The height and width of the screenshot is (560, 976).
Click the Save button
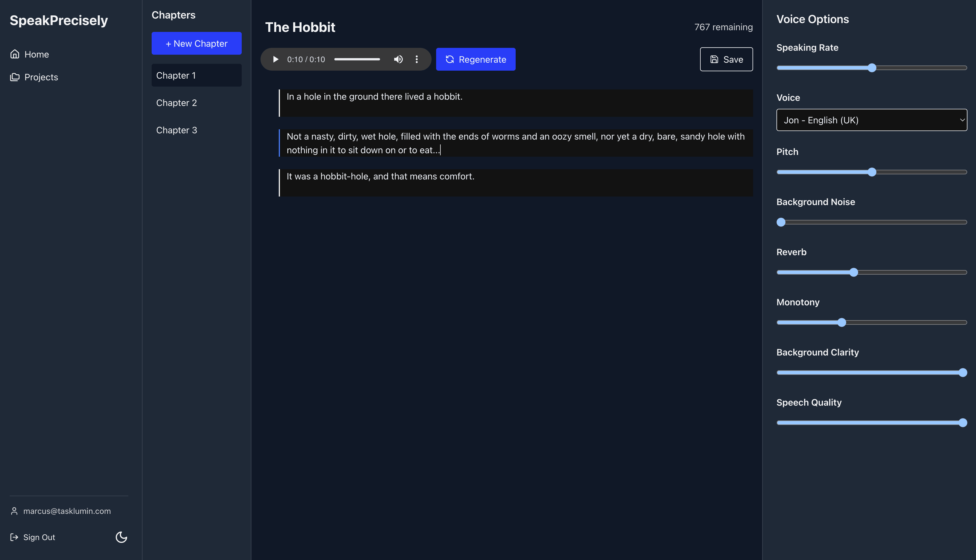[x=727, y=59]
